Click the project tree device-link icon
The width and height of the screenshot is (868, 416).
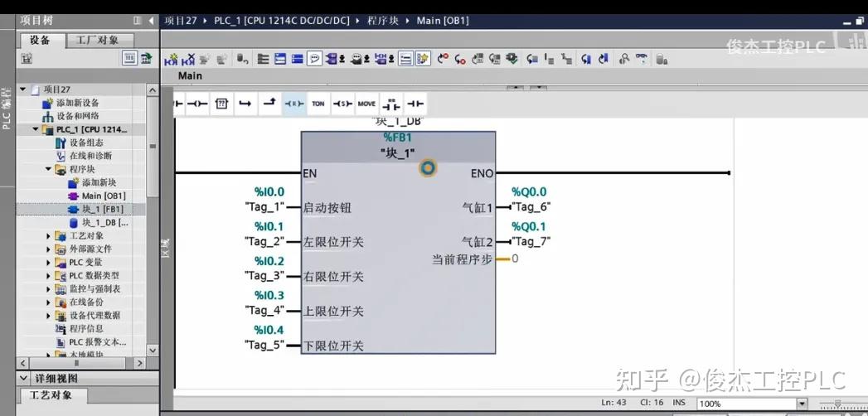146,58
